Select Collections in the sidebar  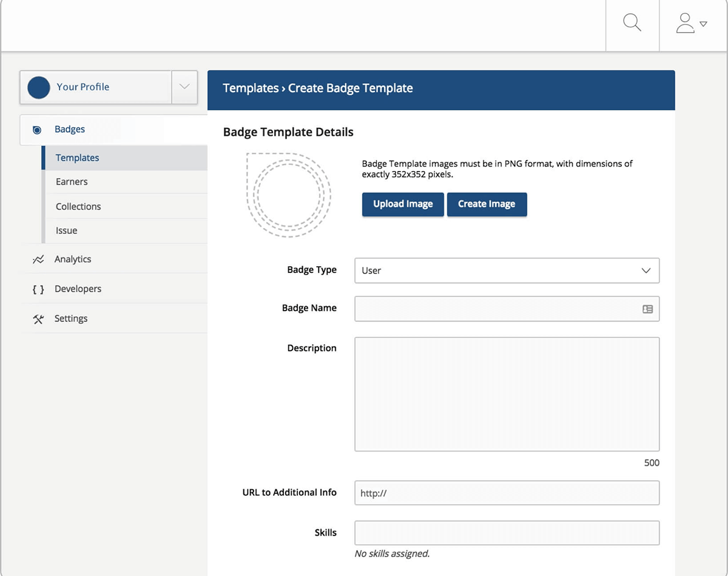(78, 206)
